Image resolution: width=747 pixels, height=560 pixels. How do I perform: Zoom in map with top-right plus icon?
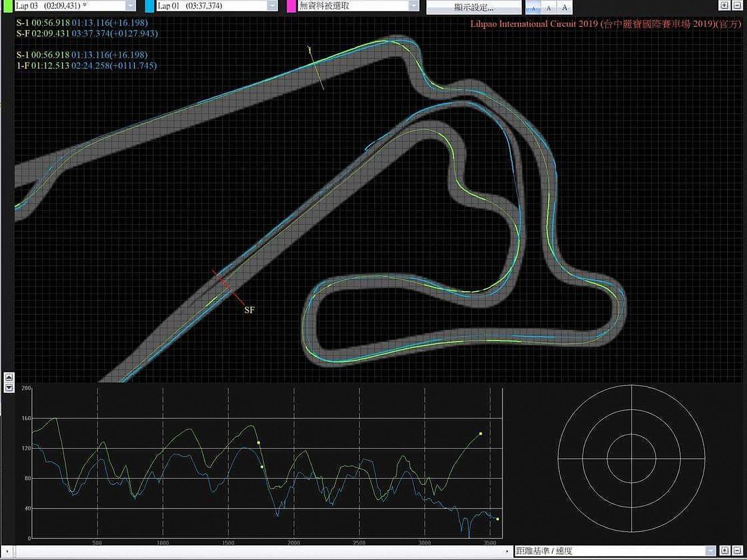725,6
